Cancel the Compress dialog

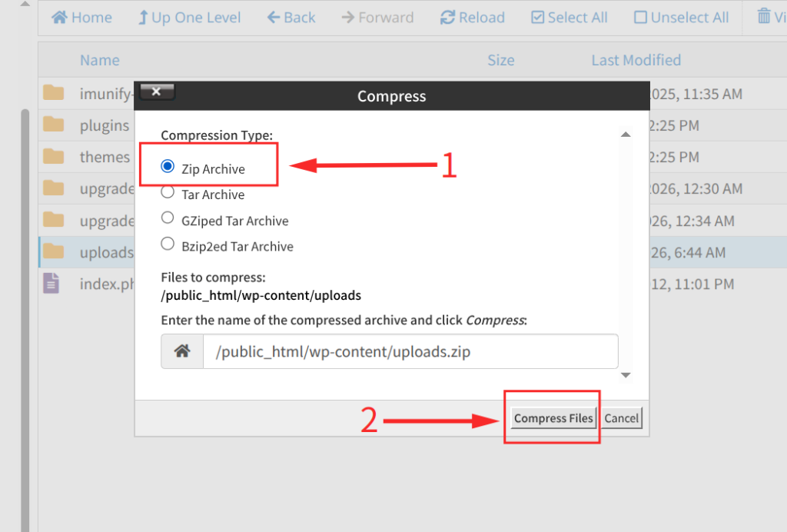pos(621,418)
